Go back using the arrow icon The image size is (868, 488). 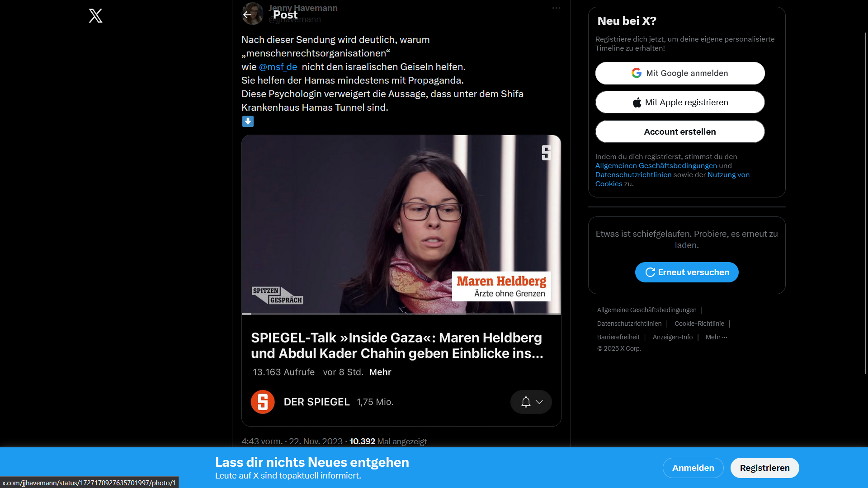[x=247, y=14]
